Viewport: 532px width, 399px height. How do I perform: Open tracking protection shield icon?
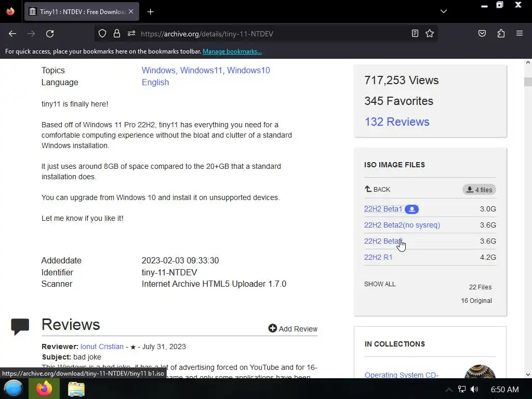click(102, 34)
